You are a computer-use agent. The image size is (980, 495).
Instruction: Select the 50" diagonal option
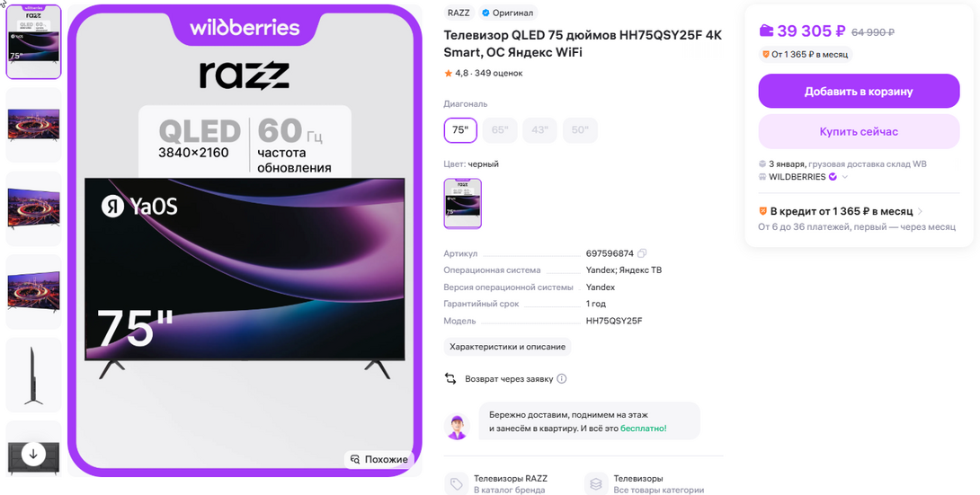[x=580, y=130]
